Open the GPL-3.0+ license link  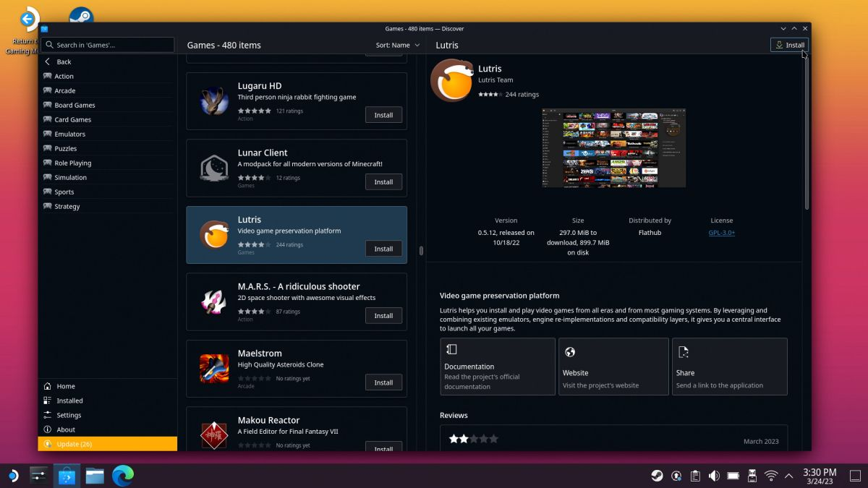pyautogui.click(x=721, y=233)
